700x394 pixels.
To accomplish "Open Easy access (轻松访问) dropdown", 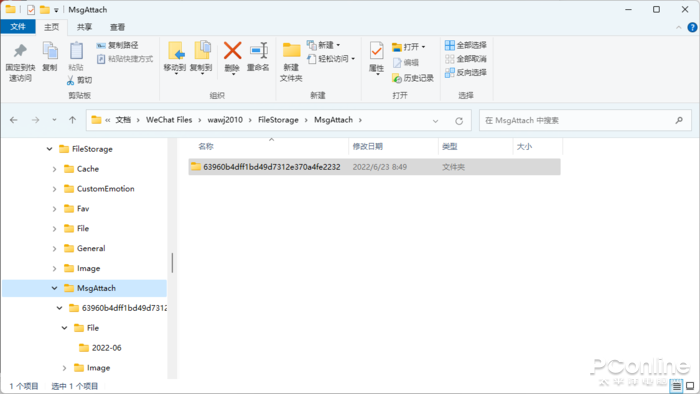I will tap(331, 59).
